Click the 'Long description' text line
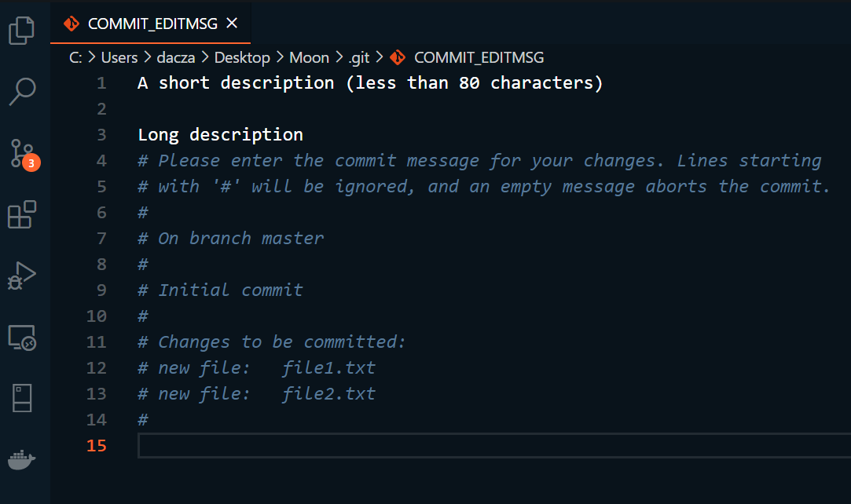851x504 pixels. (x=221, y=134)
